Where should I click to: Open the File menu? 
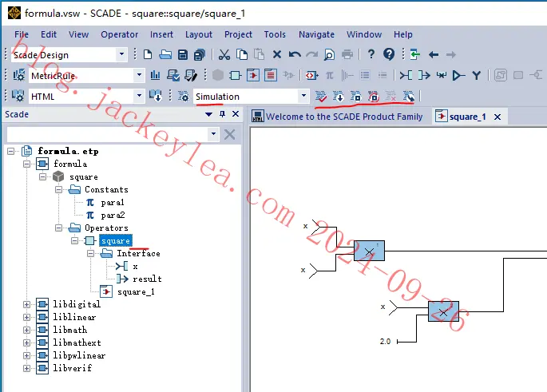click(22, 34)
